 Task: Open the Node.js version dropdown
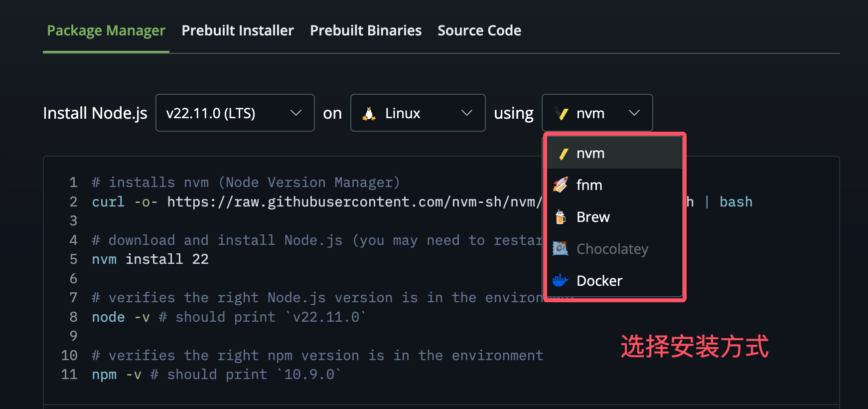pyautogui.click(x=235, y=113)
